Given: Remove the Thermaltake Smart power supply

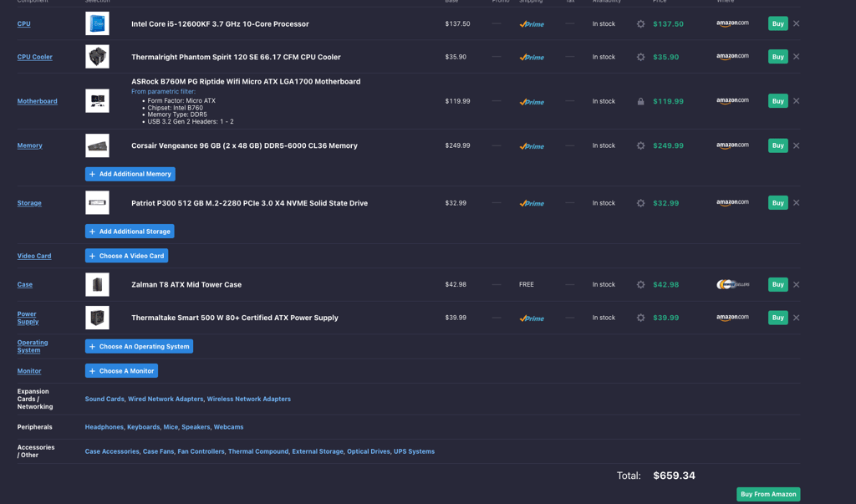Looking at the screenshot, I should [796, 318].
